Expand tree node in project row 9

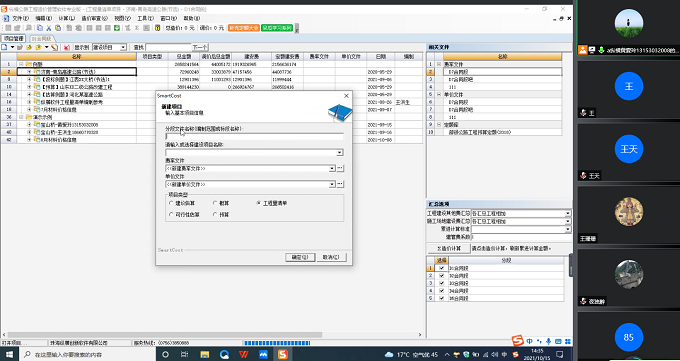[x=29, y=79]
